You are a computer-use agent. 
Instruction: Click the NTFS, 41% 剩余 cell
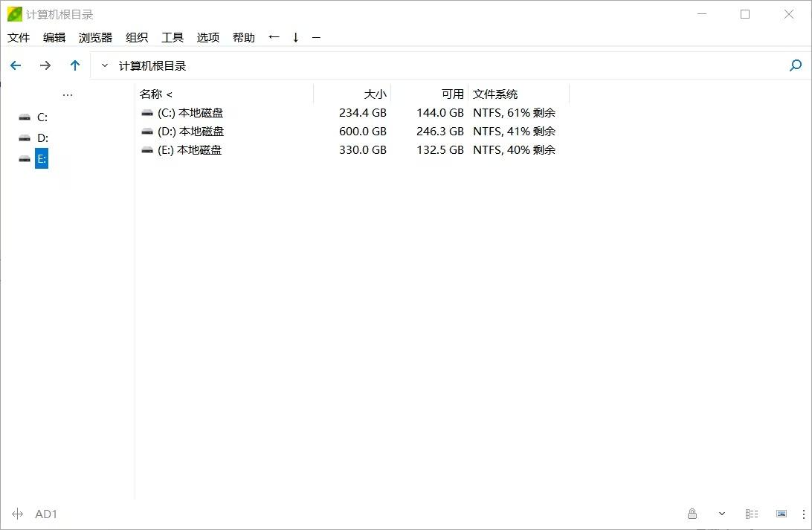click(515, 132)
